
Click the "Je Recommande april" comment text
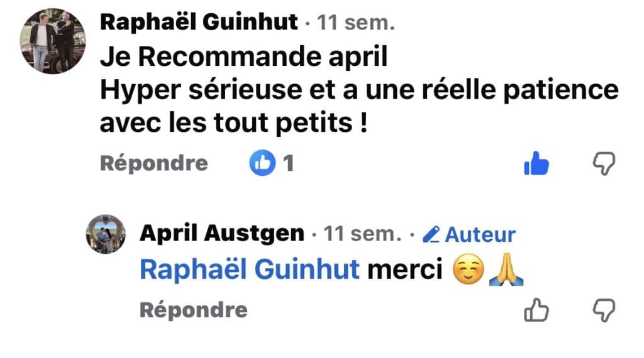243,58
